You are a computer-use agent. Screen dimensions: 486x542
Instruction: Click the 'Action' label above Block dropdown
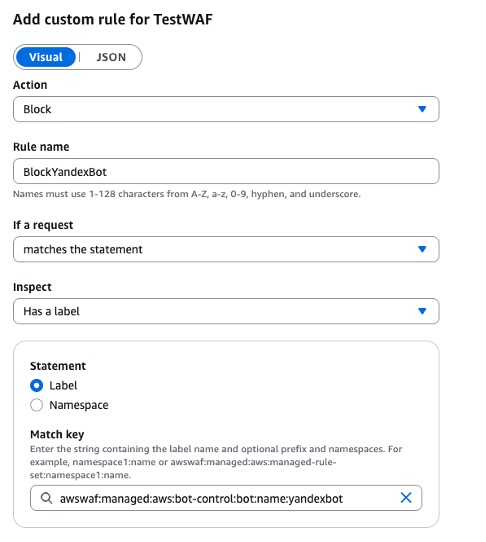[x=30, y=85]
